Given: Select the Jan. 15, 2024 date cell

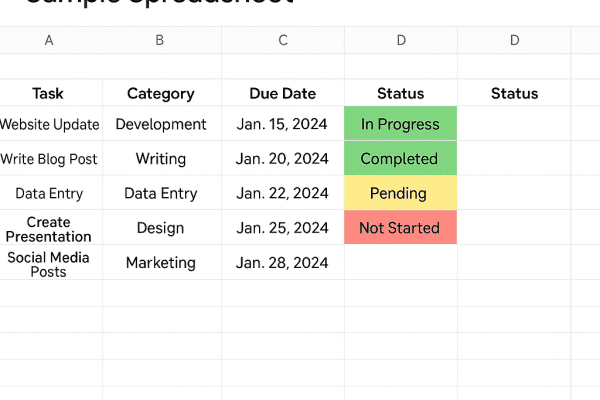Looking at the screenshot, I should pos(283,123).
